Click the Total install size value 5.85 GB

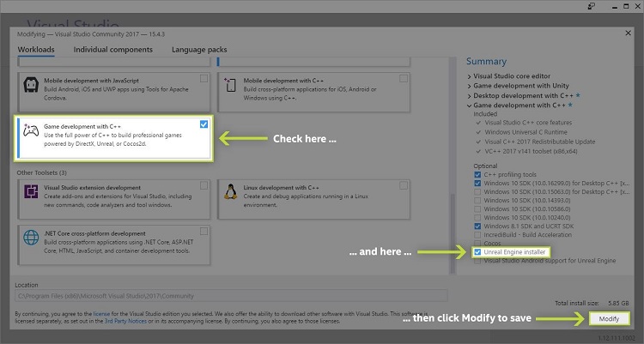click(618, 304)
